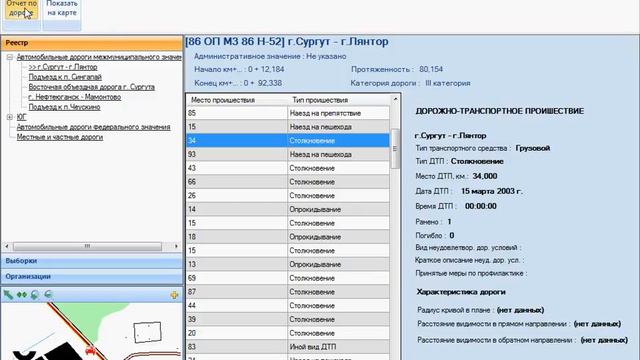
Task: Select row 85 'Наезд на препятствие'
Action: (288, 113)
